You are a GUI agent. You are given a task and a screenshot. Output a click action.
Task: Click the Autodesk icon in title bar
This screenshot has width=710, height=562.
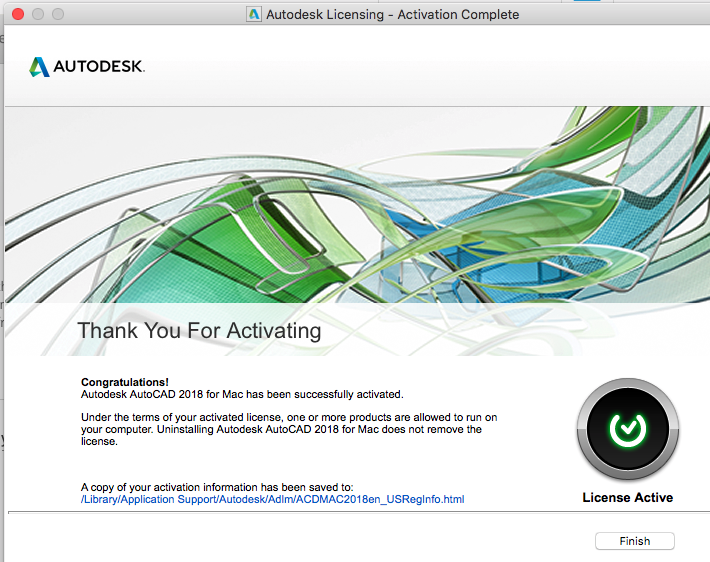pyautogui.click(x=254, y=14)
